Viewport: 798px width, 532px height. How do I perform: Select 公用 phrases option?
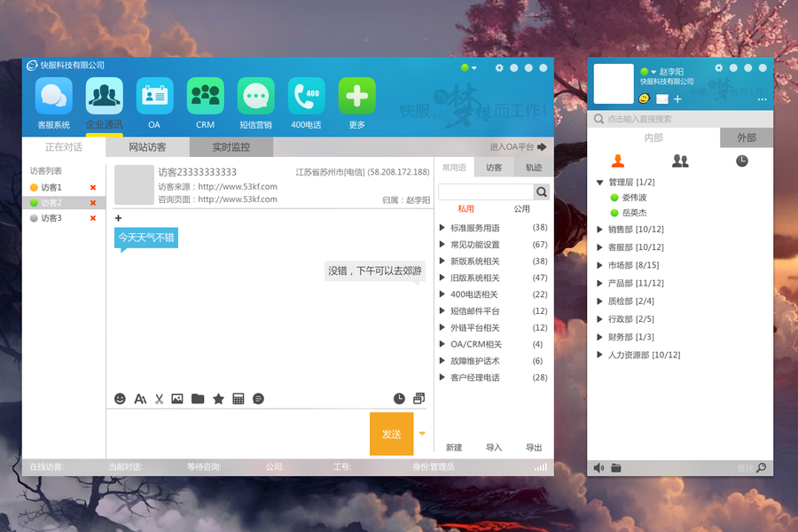click(521, 208)
